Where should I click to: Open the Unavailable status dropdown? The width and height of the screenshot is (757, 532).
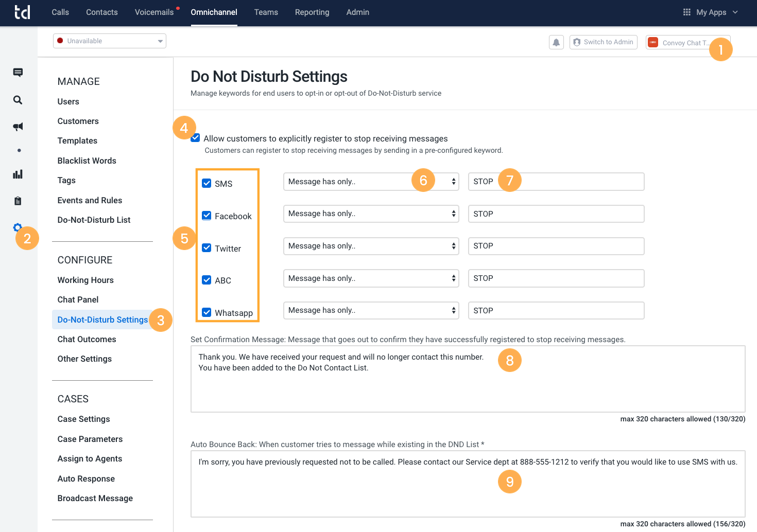click(110, 41)
